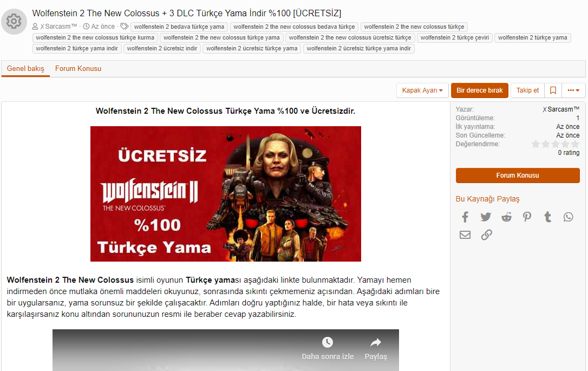Screen dimensions: 588x371
Task: Copy the resource link icon
Action: coord(486,235)
